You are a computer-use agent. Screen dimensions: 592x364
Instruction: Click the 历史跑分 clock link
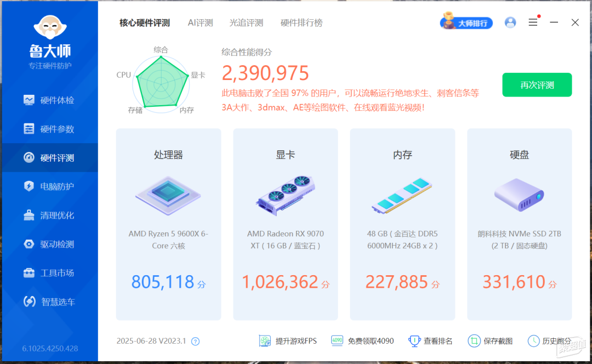550,341
